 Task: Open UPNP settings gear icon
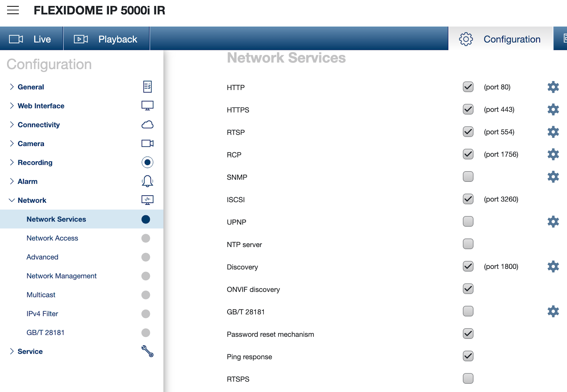tap(553, 222)
